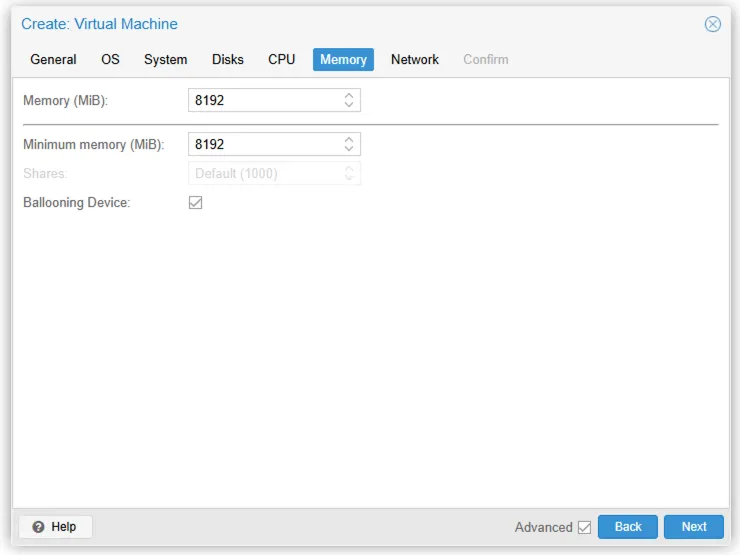Toggle the Ballooning Device checkbox

tap(195, 202)
